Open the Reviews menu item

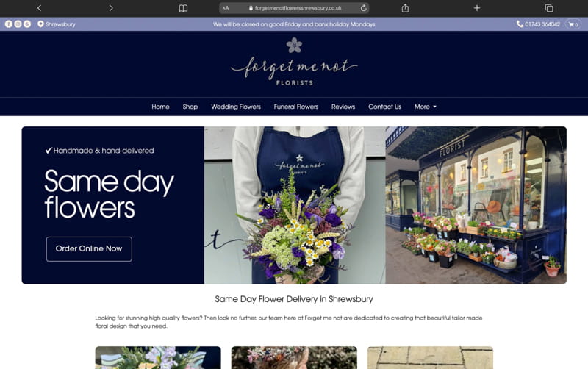click(343, 107)
